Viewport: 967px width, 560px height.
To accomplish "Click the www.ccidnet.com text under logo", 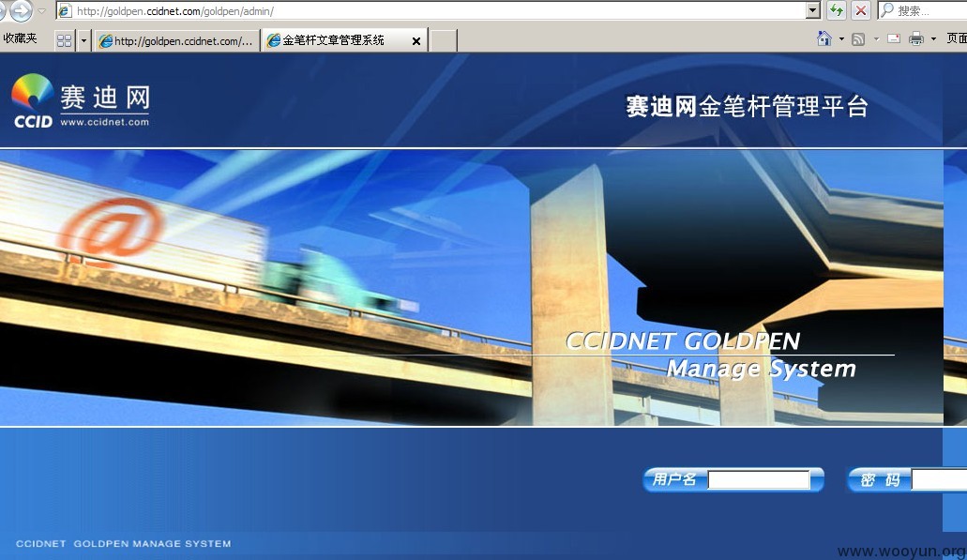I will (104, 122).
